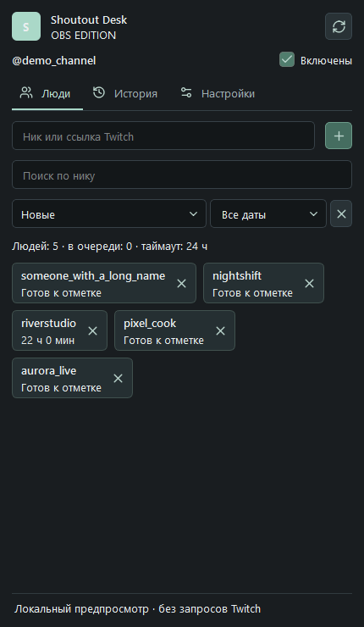Click the Shoutout Desk S logo
The width and height of the screenshot is (364, 627).
pyautogui.click(x=26, y=26)
